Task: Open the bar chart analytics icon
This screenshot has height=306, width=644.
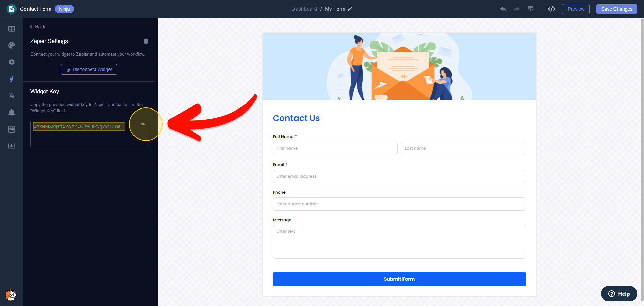Action: click(12, 146)
